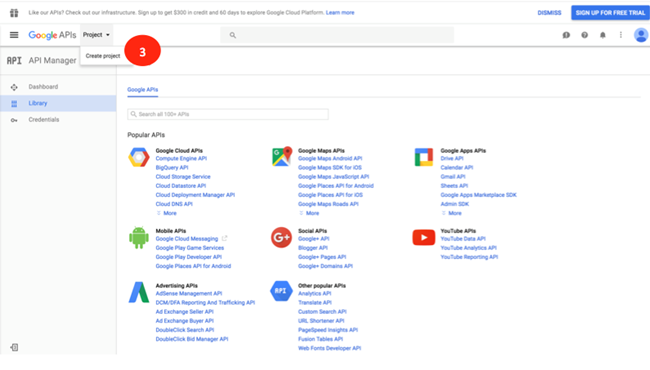This screenshot has height=370, width=650.
Task: Open Cloud Datastore API link
Action: click(x=181, y=186)
